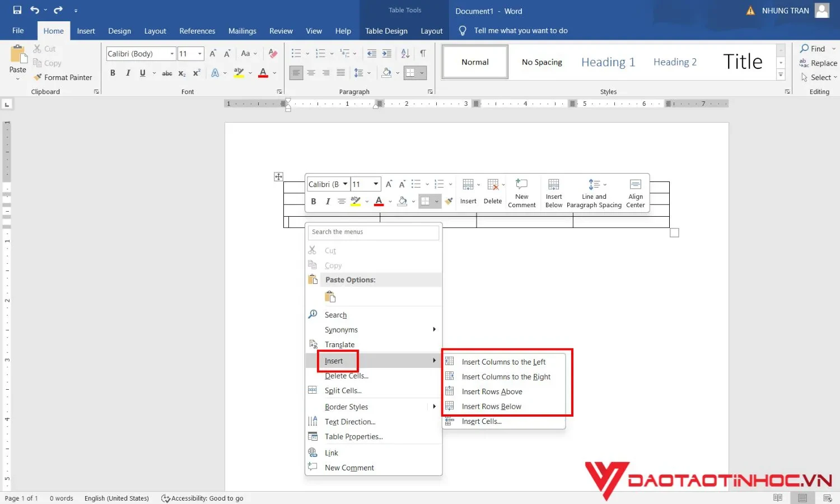The width and height of the screenshot is (840, 504).
Task: Toggle bold formatting in the Font group
Action: click(112, 73)
